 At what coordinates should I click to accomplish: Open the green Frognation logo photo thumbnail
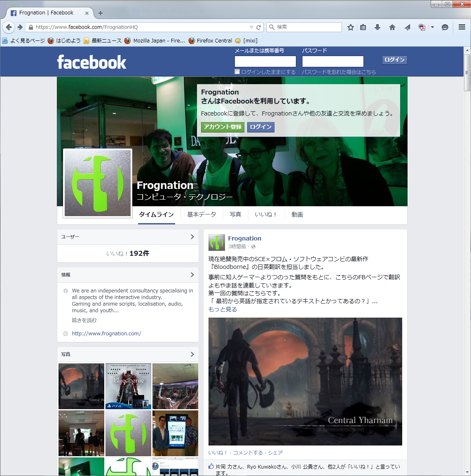click(128, 433)
